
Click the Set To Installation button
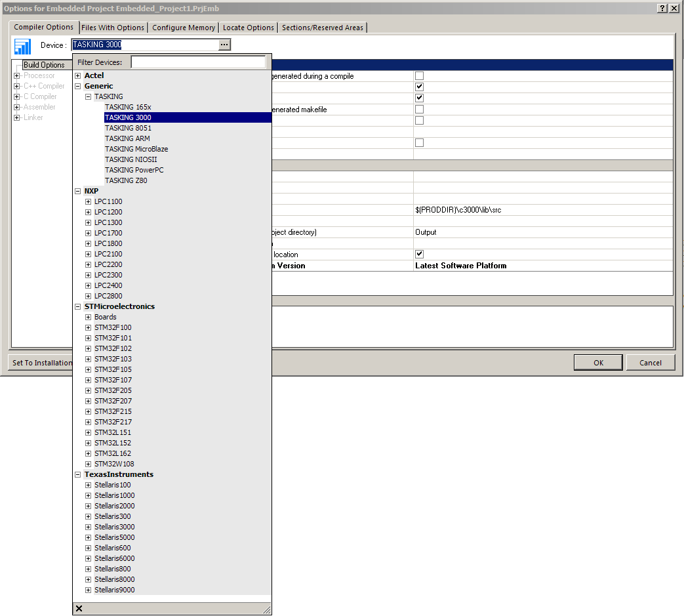(x=41, y=363)
